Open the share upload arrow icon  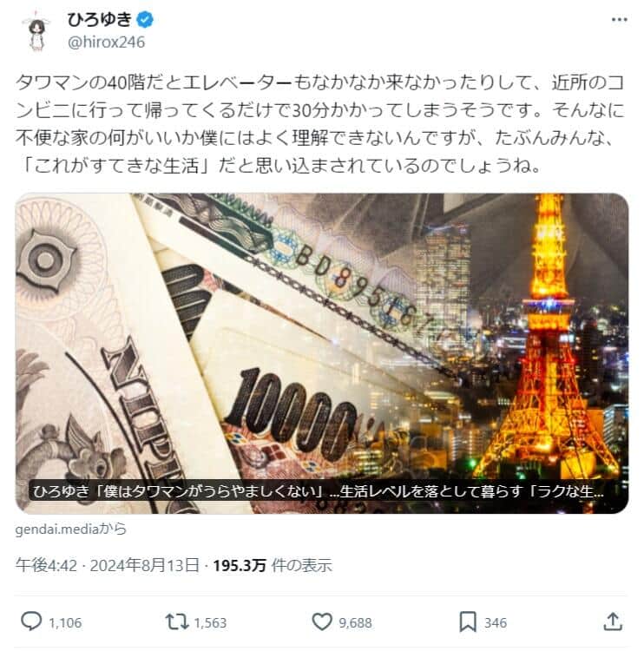tap(613, 621)
